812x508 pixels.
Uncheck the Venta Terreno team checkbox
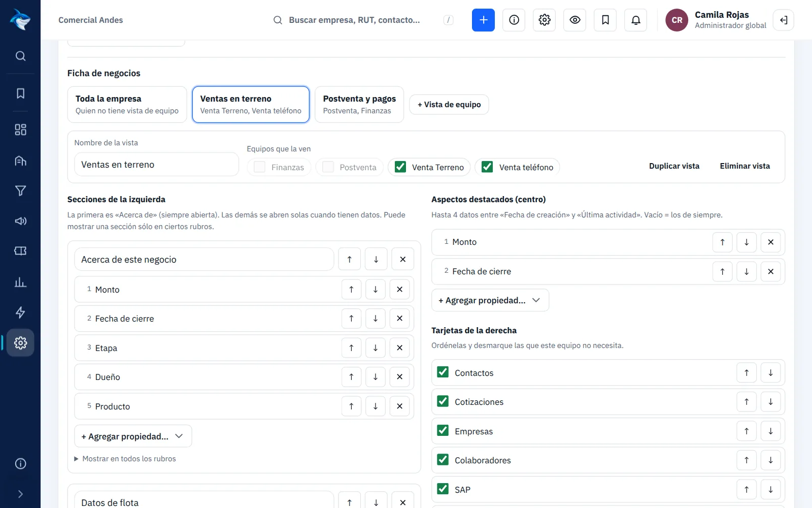point(400,167)
